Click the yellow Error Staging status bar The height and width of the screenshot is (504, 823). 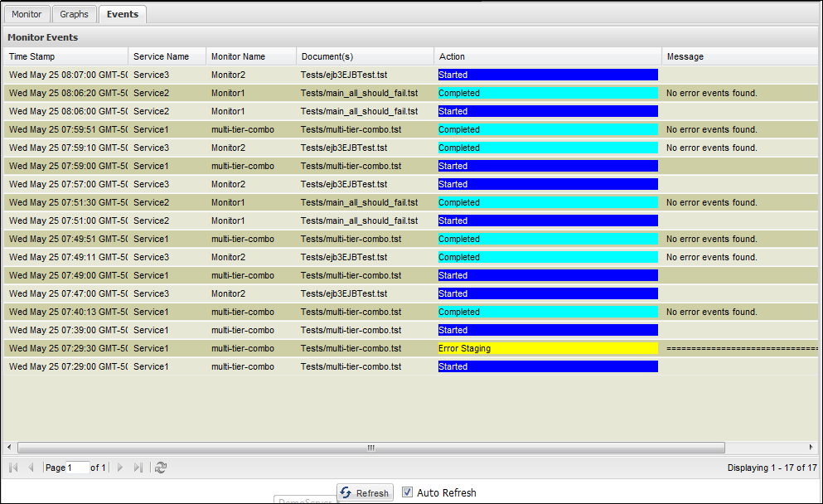[547, 348]
